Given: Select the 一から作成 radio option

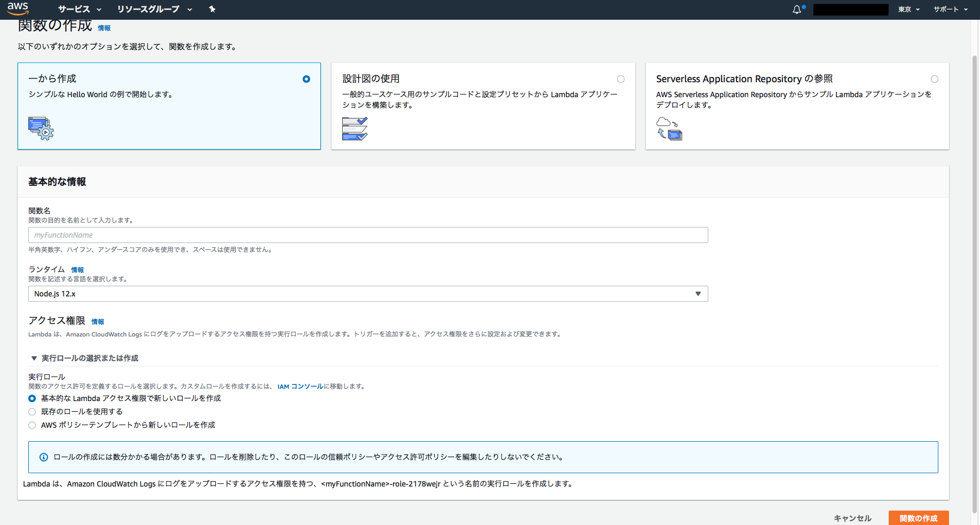Looking at the screenshot, I should pyautogui.click(x=306, y=79).
